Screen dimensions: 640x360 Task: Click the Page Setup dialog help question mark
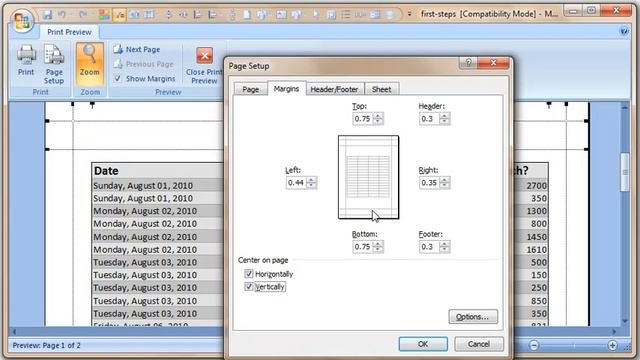[469, 62]
